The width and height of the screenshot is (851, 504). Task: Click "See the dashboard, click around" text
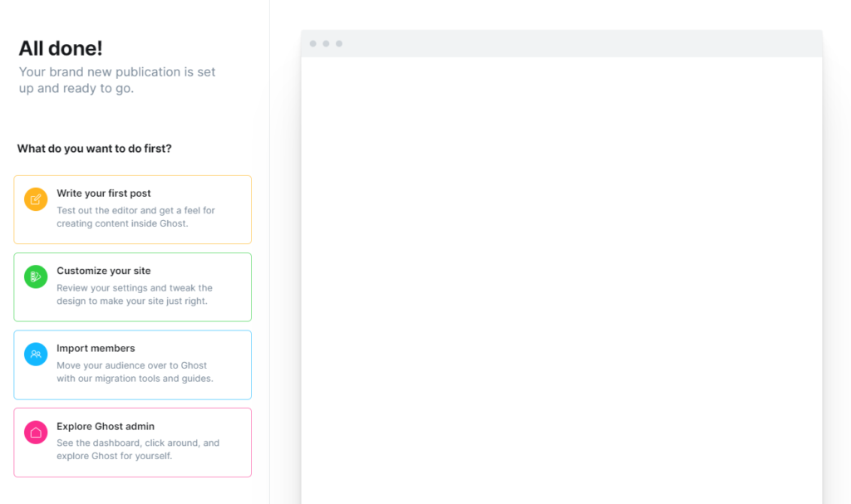[138, 449]
